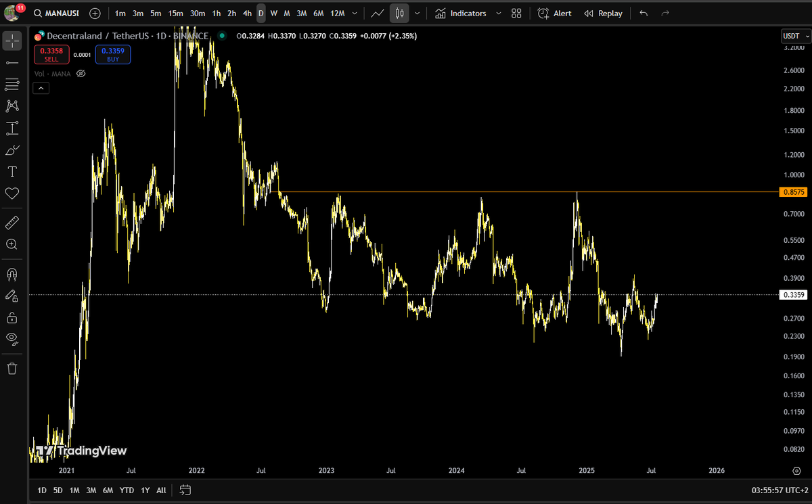Viewport: 812px width, 504px height.
Task: Switch to the 1h timeframe
Action: (x=217, y=13)
